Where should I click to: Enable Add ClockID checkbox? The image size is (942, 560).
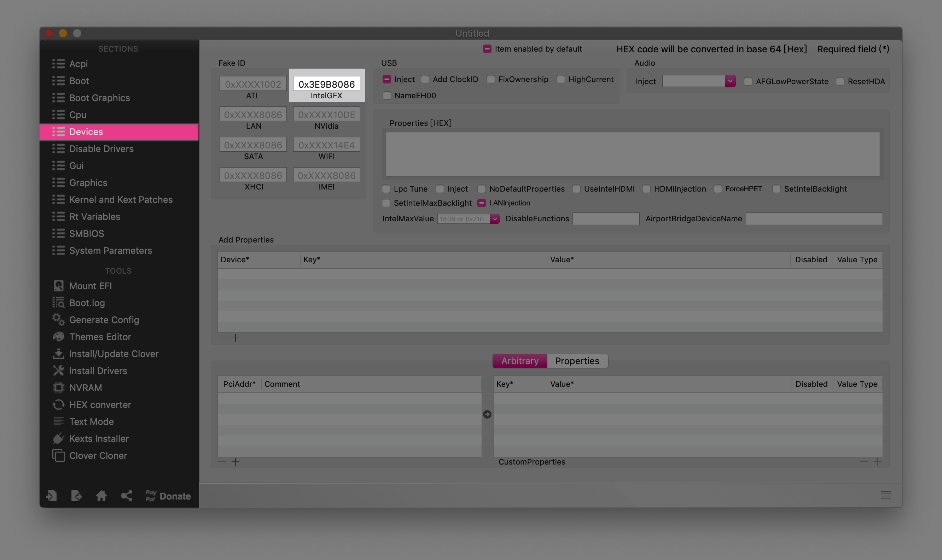coord(425,79)
